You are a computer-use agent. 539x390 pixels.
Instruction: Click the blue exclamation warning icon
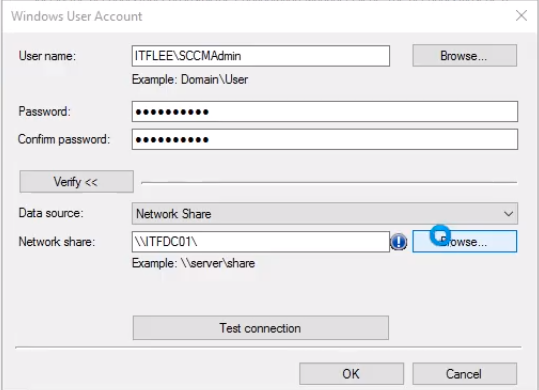pos(399,242)
